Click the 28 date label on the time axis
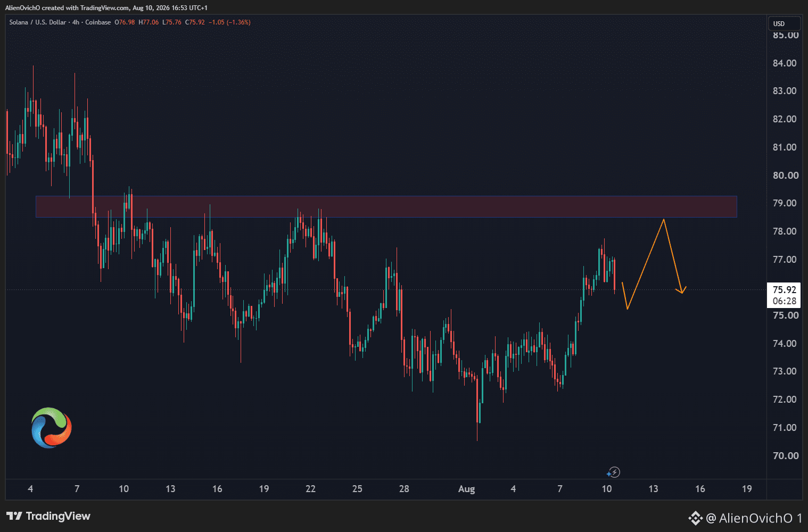The width and height of the screenshot is (808, 532). pyautogui.click(x=404, y=489)
